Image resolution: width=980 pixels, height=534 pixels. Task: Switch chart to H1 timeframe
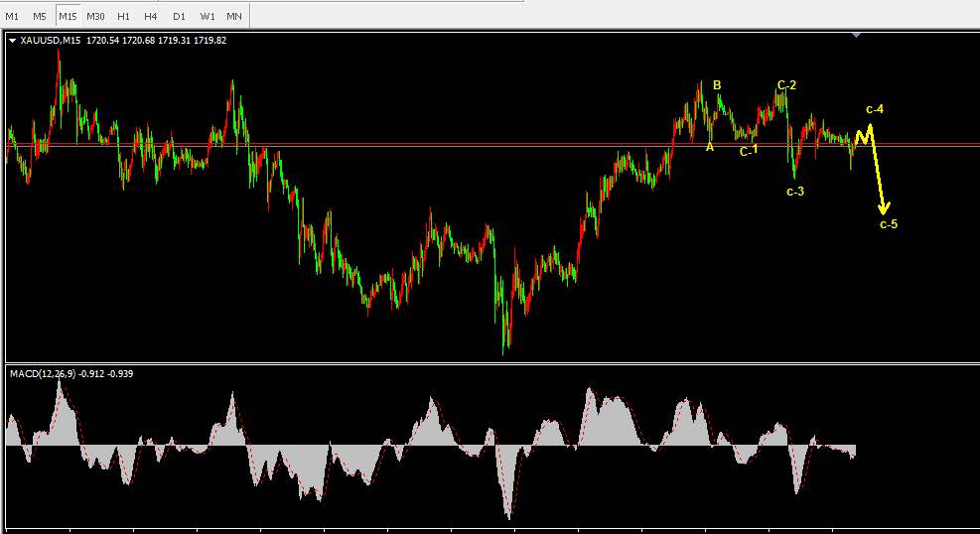pos(124,16)
